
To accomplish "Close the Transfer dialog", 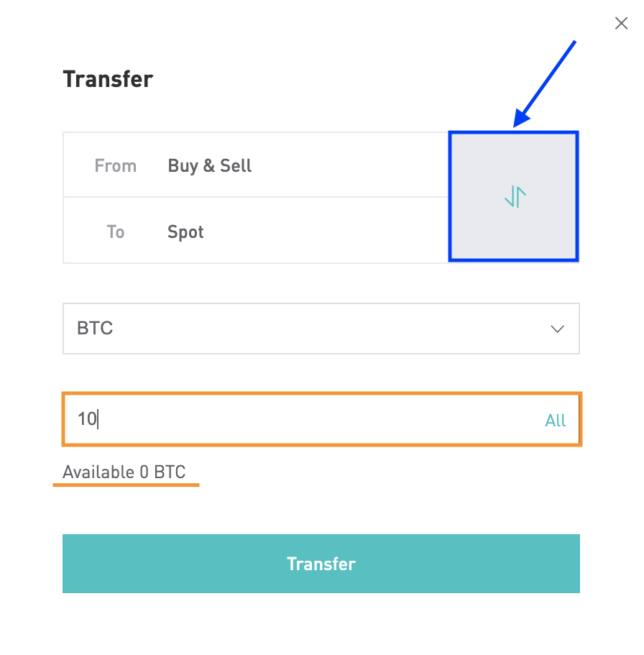I will [621, 24].
